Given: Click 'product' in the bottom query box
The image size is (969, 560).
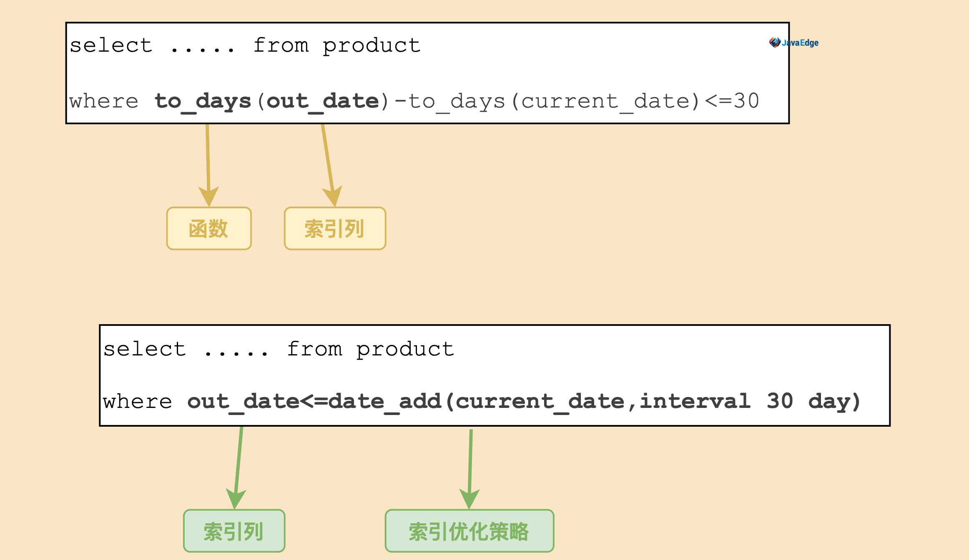Looking at the screenshot, I should (x=405, y=349).
